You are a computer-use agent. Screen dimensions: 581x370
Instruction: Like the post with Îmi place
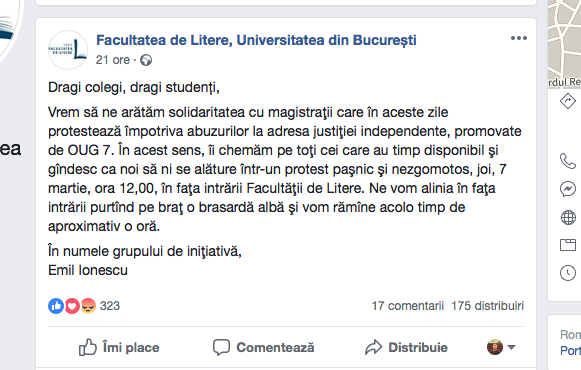click(119, 347)
